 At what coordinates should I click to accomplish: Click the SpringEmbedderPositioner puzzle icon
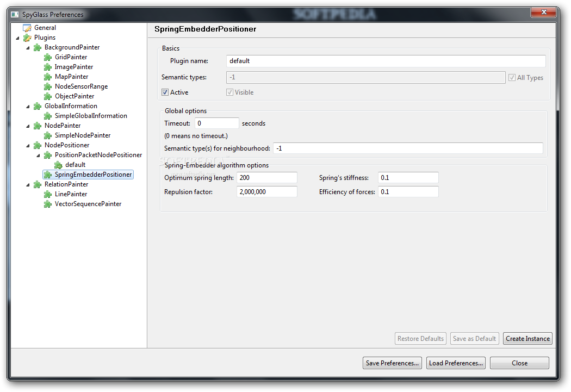(x=48, y=175)
